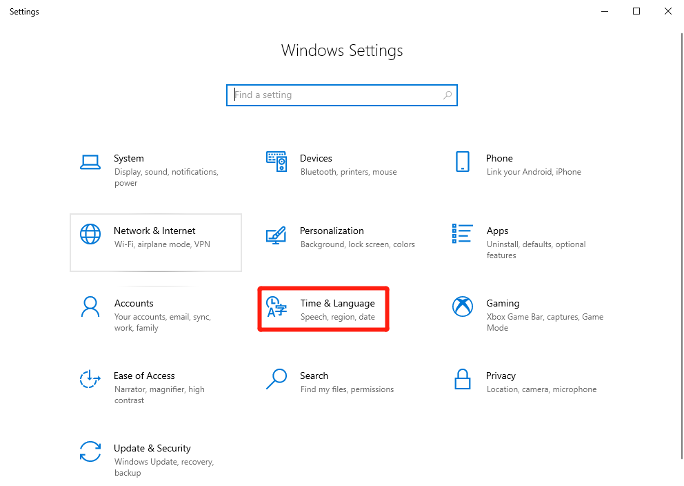Click the Personalization title text

click(x=332, y=231)
